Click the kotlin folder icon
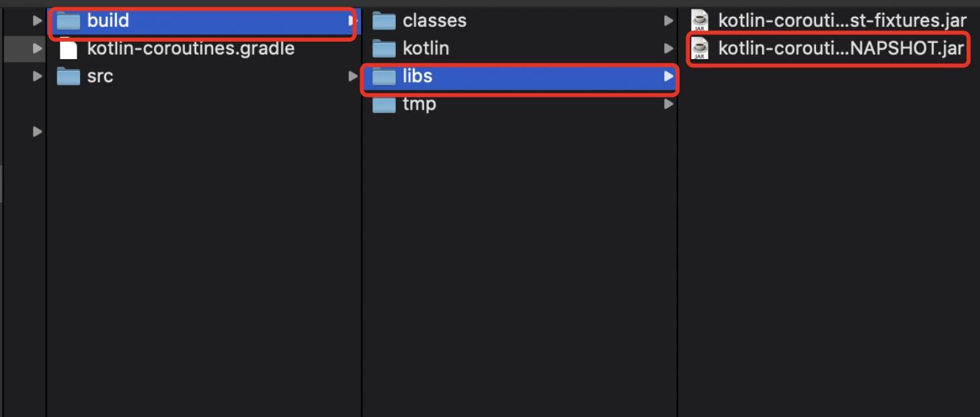Viewport: 980px width, 417px height. point(384,49)
